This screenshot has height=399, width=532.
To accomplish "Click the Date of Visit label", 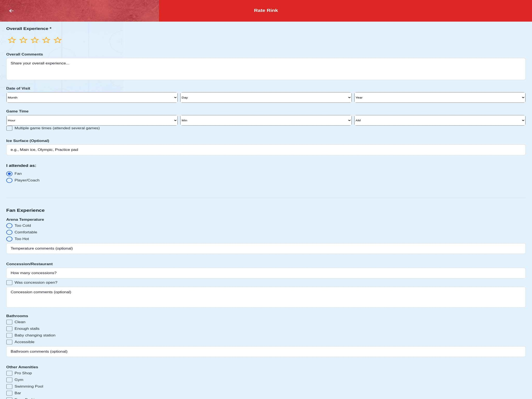I will [18, 88].
